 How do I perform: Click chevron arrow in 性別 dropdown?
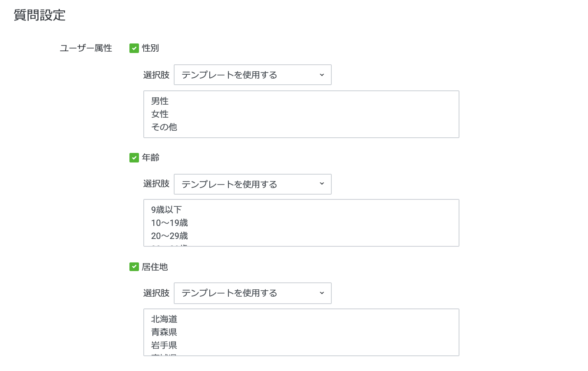(x=322, y=75)
